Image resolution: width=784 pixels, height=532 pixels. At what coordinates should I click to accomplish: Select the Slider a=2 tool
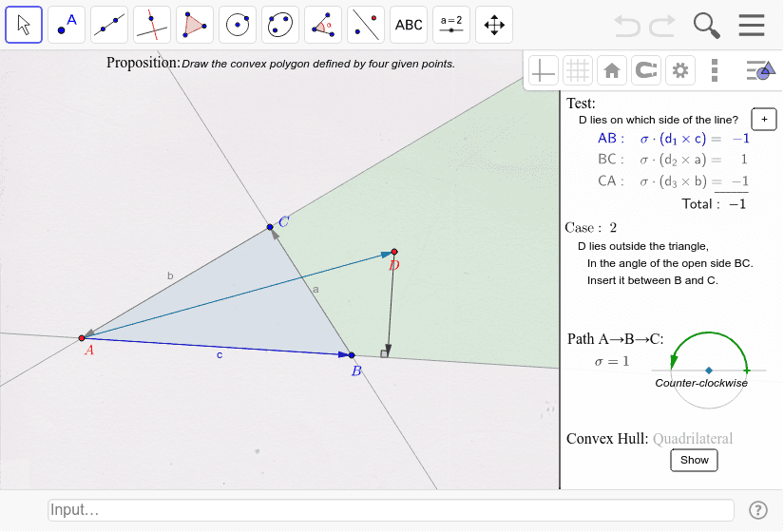451,25
